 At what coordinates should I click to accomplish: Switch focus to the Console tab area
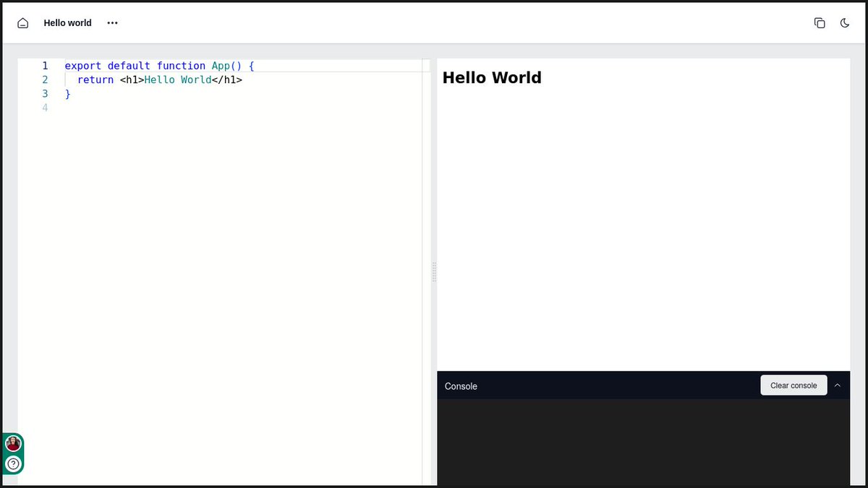pyautogui.click(x=461, y=386)
